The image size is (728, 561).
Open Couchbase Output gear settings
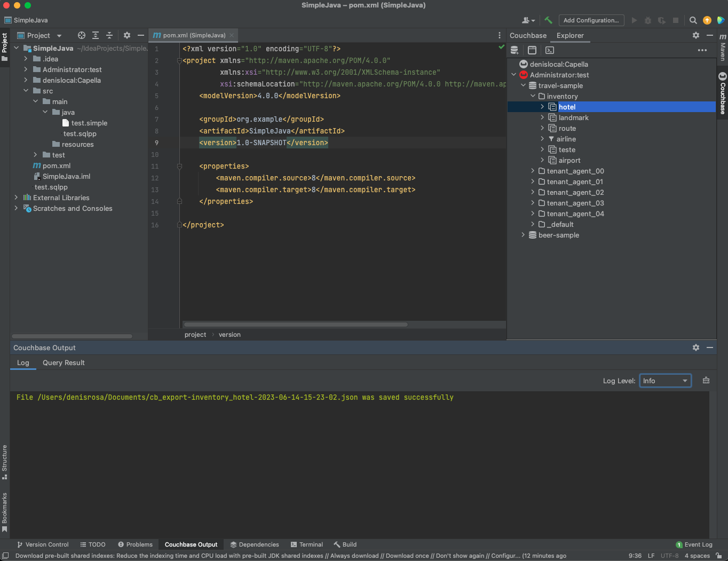(x=696, y=347)
